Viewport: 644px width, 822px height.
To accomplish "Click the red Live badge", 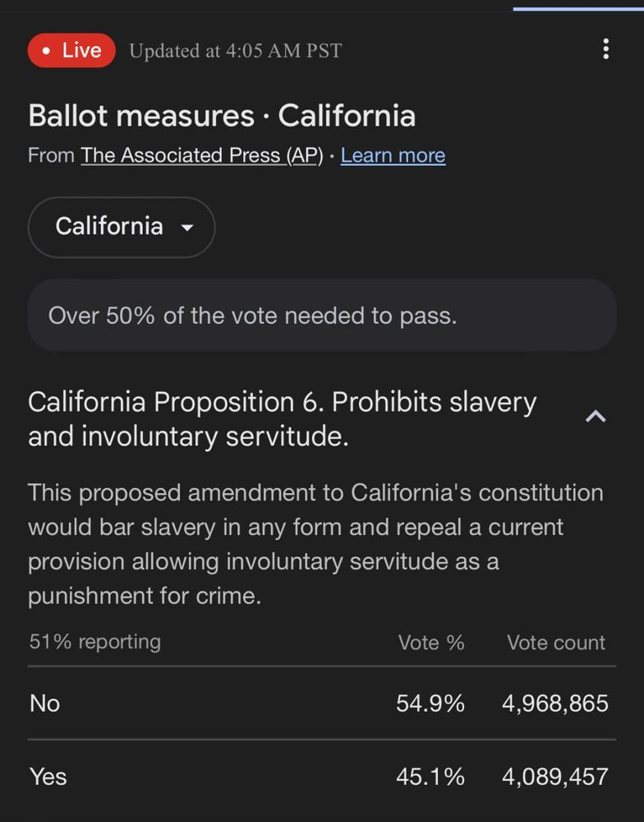I will (x=71, y=50).
